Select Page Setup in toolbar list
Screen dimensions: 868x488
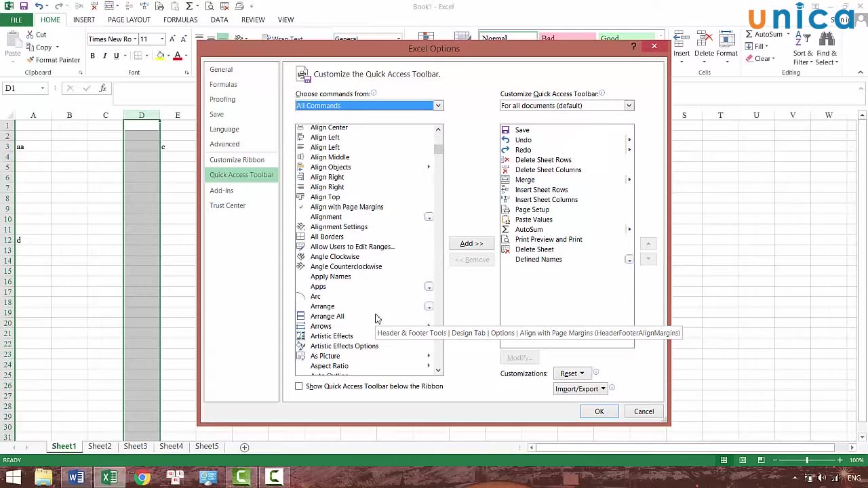click(532, 209)
